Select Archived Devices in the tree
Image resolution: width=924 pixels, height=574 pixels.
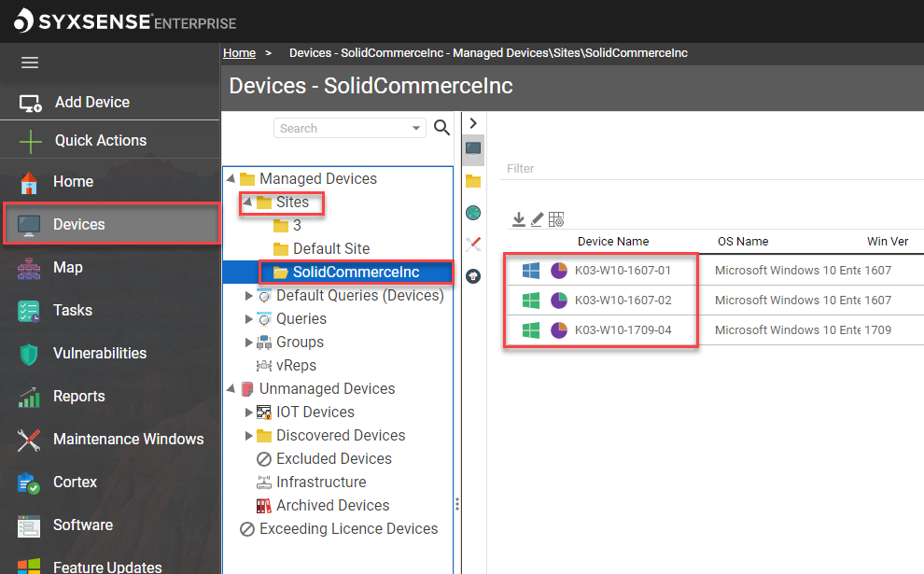coord(332,505)
